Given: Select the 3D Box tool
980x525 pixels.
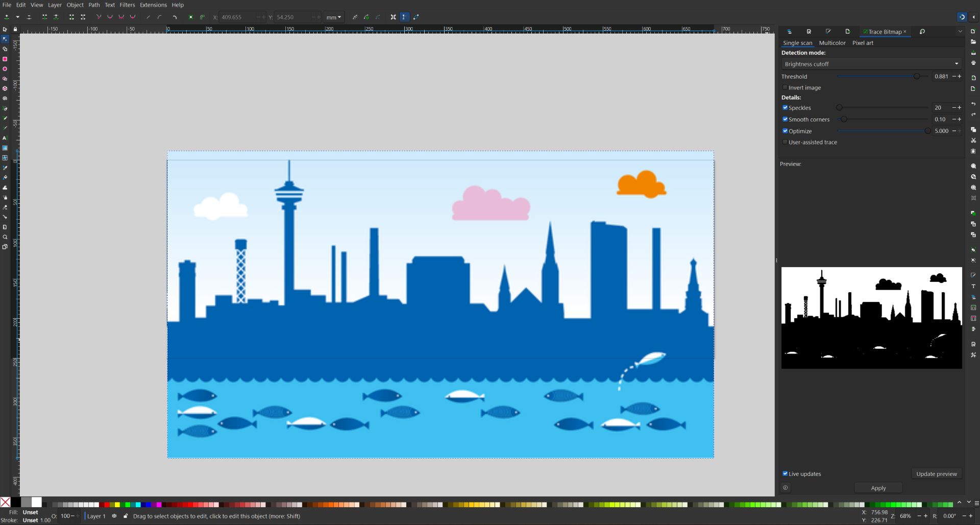Looking at the screenshot, I should coord(5,89).
